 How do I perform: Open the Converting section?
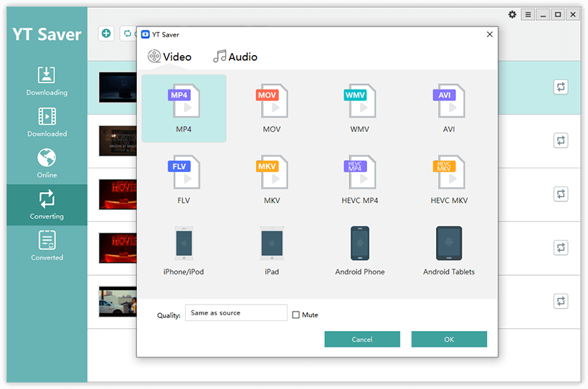point(47,205)
